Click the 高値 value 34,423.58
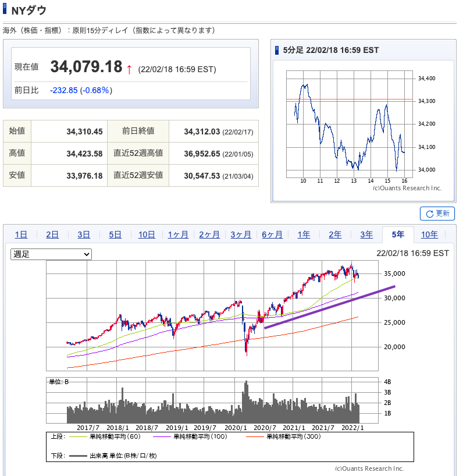 (x=85, y=154)
